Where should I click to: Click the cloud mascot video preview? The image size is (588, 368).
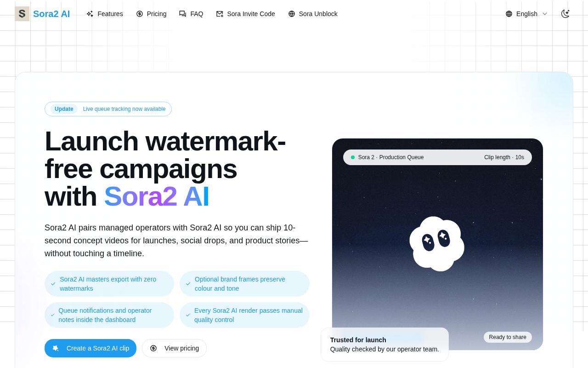point(437,244)
